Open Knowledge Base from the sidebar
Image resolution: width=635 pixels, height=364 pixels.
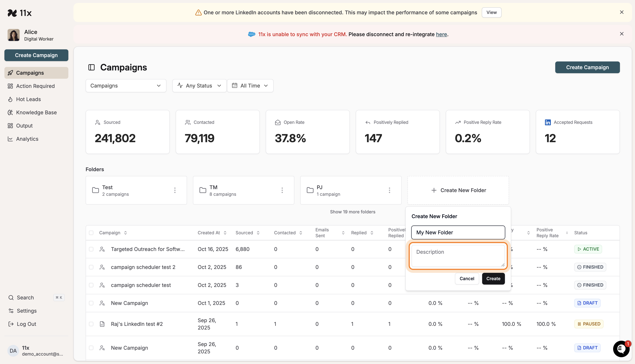[36, 112]
